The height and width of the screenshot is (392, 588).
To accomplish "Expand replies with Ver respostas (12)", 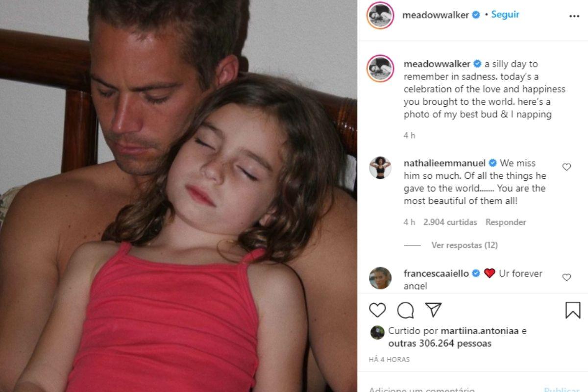I will click(x=465, y=245).
